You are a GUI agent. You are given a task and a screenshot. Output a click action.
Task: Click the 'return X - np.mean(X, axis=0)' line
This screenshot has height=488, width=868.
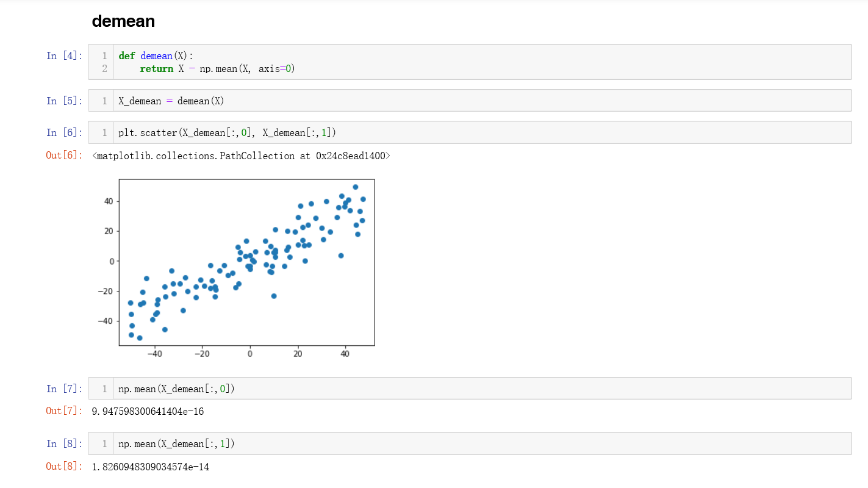217,69
